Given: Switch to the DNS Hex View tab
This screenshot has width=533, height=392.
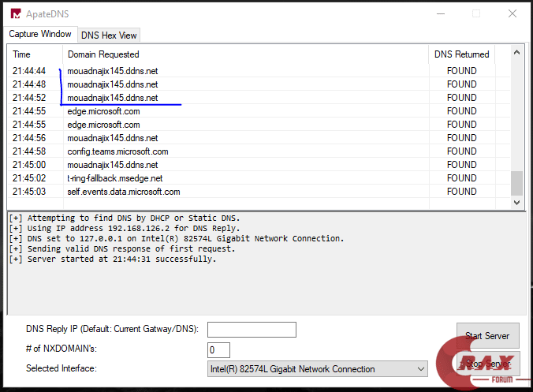Looking at the screenshot, I should 109,35.
